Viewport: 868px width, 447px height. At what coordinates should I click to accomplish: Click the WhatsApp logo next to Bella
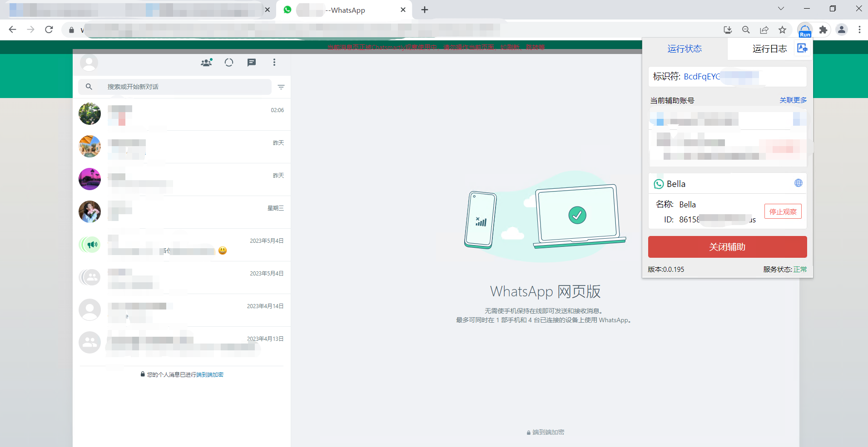click(x=659, y=184)
